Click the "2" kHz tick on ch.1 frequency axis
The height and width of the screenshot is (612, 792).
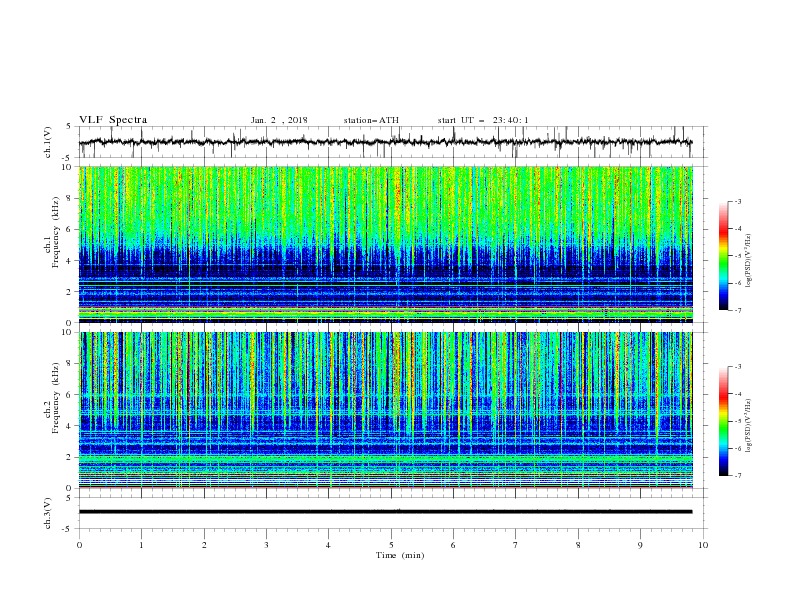click(x=71, y=291)
